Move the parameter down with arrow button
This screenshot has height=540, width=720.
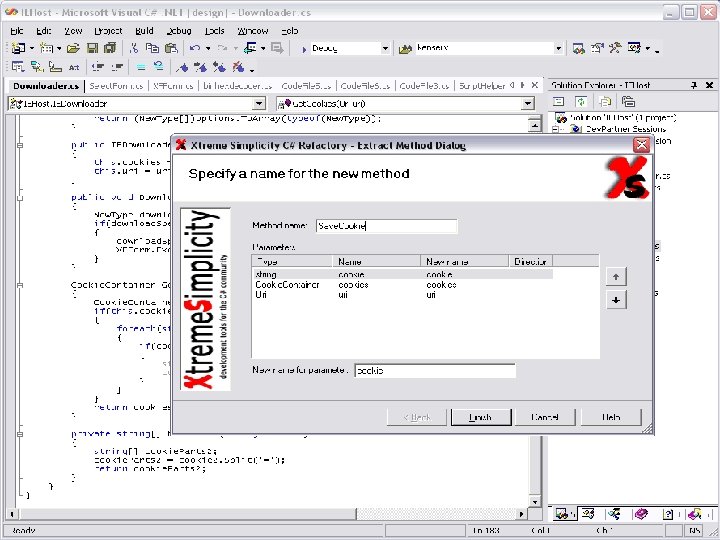[616, 300]
